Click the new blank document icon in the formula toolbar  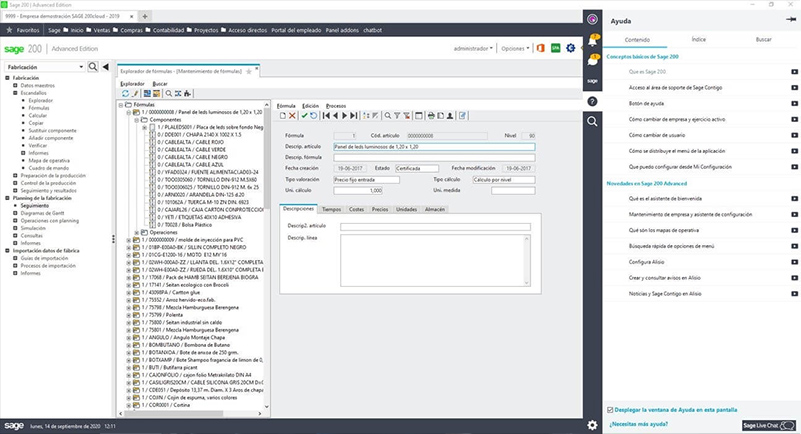[282, 116]
